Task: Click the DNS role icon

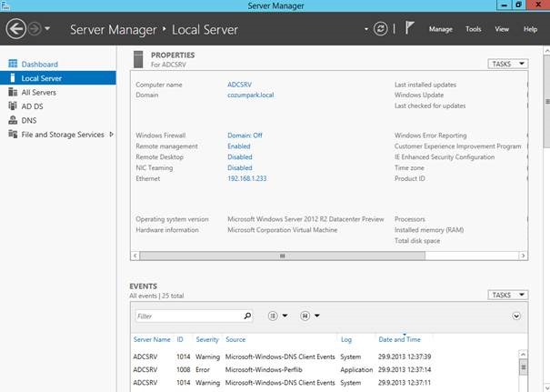Action: point(13,120)
